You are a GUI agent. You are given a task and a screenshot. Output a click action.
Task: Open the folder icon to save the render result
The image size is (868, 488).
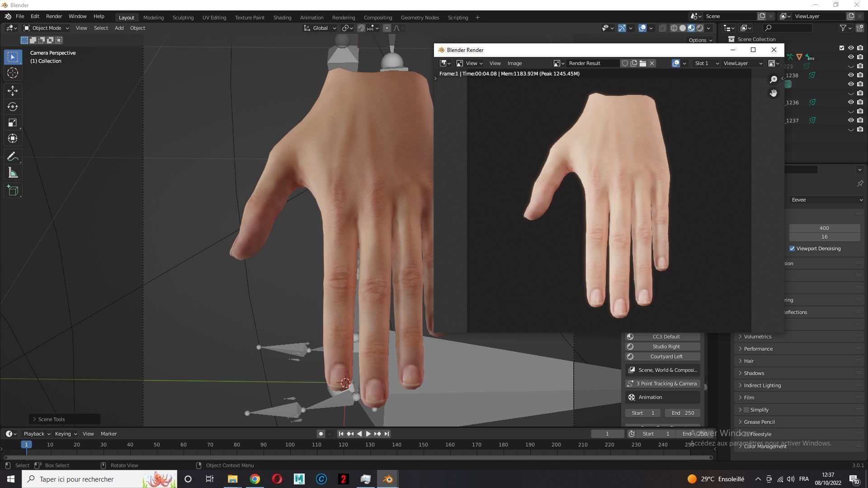643,63
